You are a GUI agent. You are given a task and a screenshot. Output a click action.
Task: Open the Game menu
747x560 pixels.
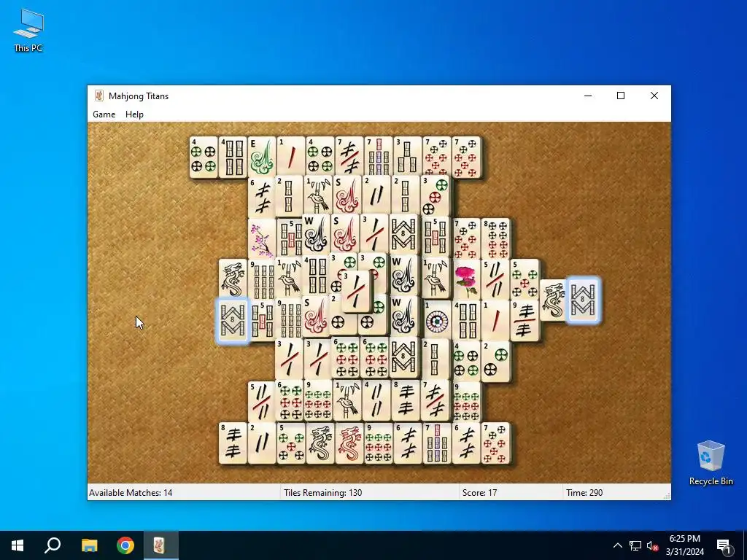pos(104,114)
